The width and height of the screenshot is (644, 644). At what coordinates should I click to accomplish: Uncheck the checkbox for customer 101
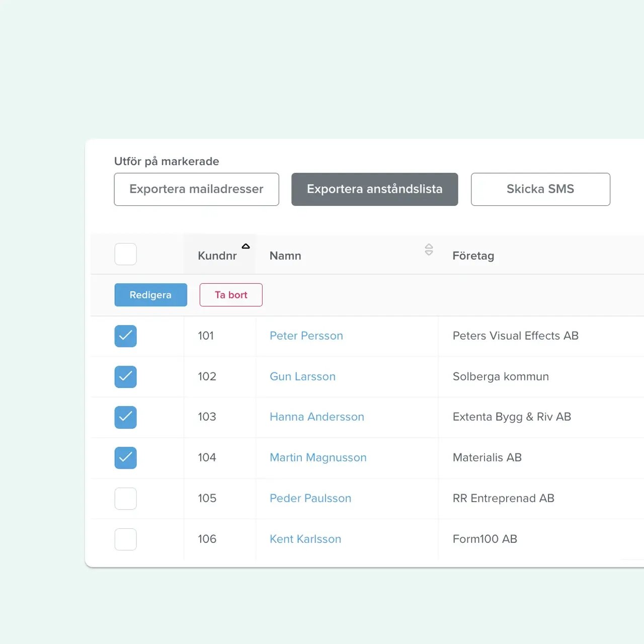[125, 336]
